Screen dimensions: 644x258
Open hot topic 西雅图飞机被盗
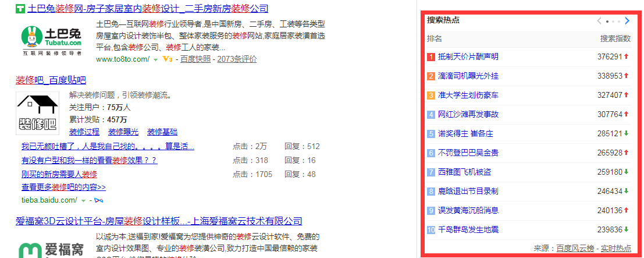coord(465,172)
